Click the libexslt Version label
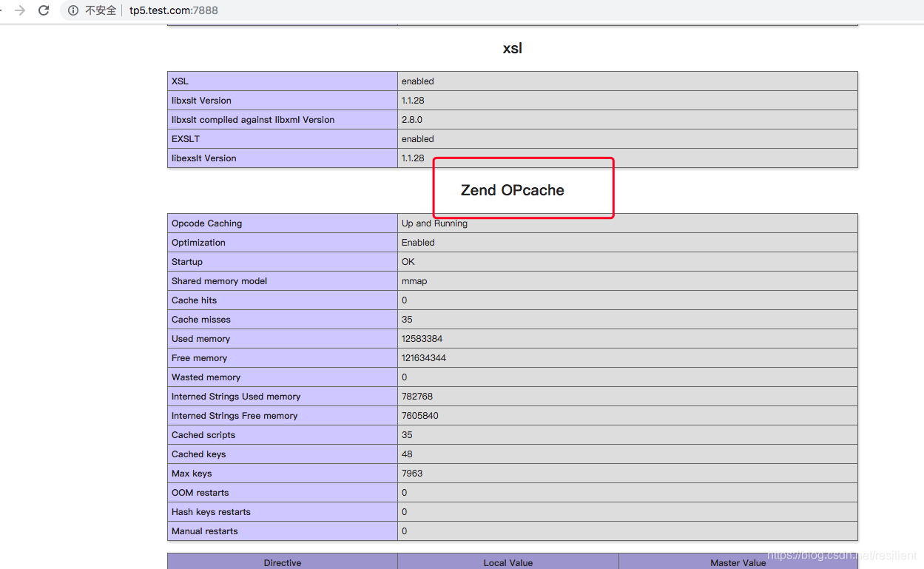This screenshot has width=924, height=569. pos(204,158)
